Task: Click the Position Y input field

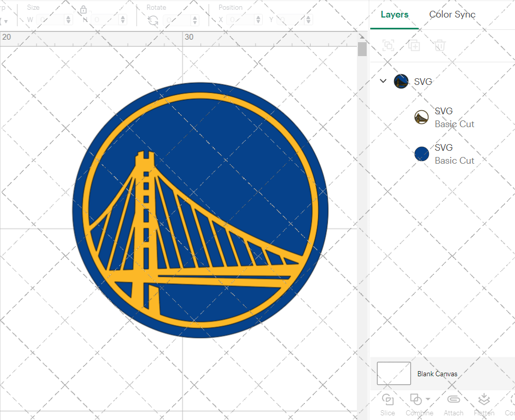Action: (291, 20)
